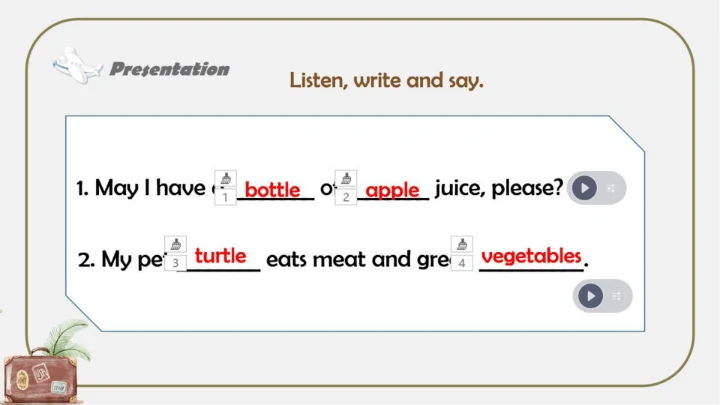The image size is (720, 405).
Task: Select the red answer word "turtle"
Action: point(223,256)
